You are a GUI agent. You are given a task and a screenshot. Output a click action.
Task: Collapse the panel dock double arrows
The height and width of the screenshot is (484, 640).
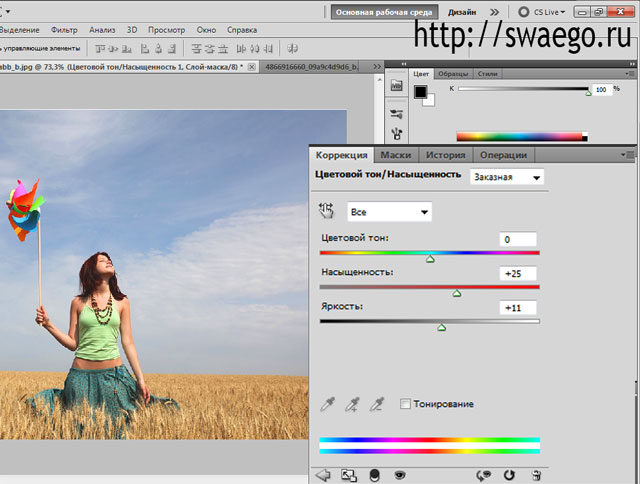pyautogui.click(x=632, y=64)
